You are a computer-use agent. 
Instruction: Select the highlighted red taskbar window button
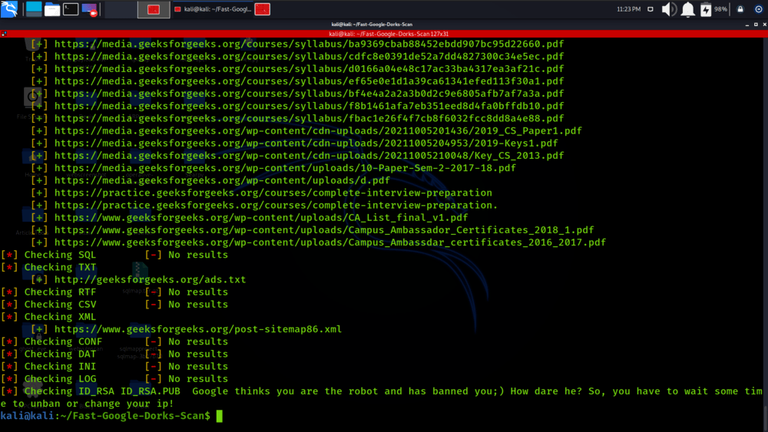pyautogui.click(x=154, y=9)
